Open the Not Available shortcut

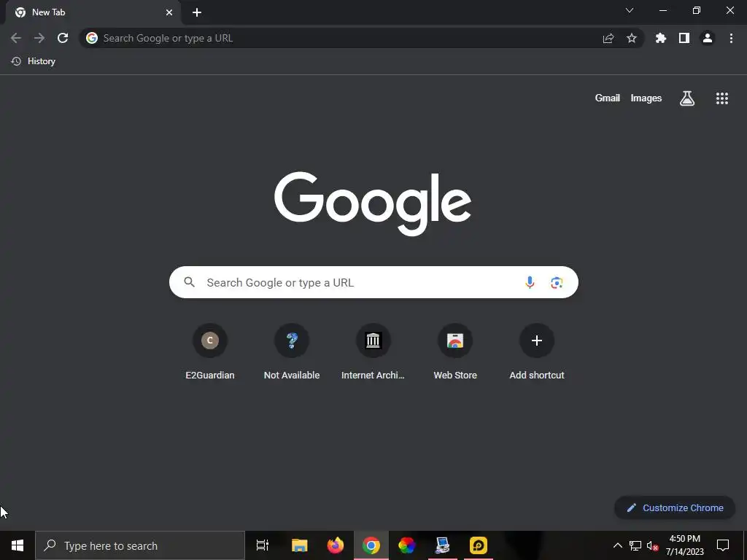click(292, 351)
